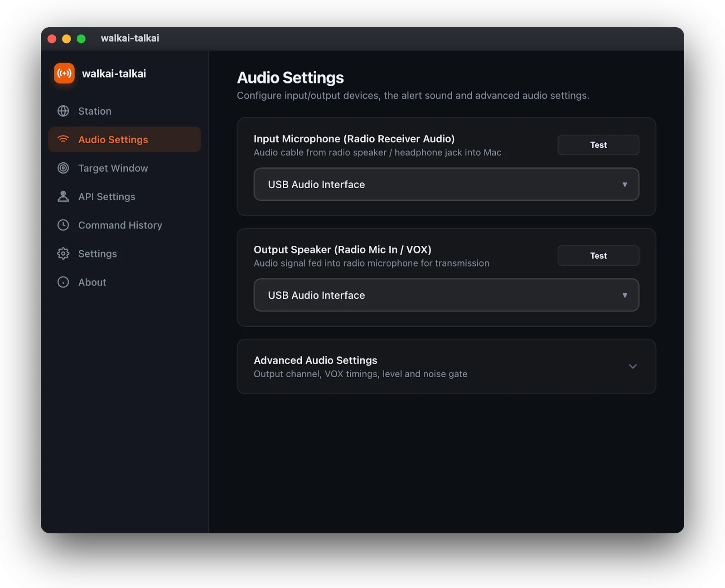This screenshot has width=725, height=588.
Task: Click 'Audio signal fed into radio microphone' description
Action: pyautogui.click(x=372, y=263)
